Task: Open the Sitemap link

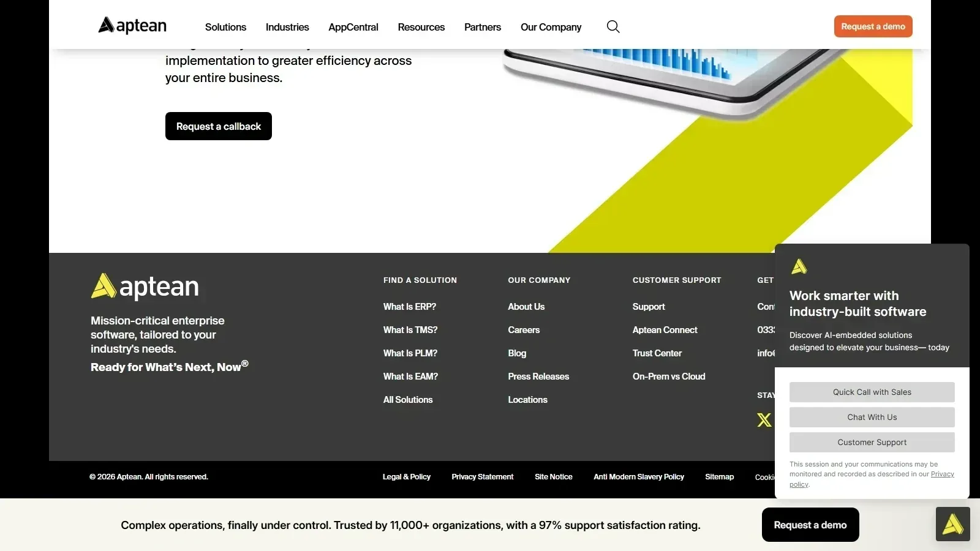Action: [720, 477]
